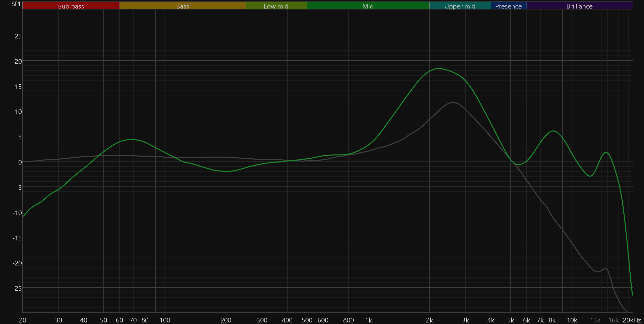644x324 pixels.
Task: Click the 10k frequency axis label
Action: point(572,320)
